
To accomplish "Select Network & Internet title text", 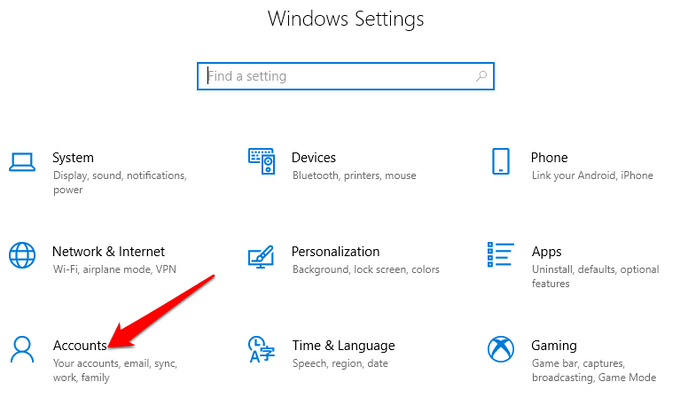I will 108,251.
